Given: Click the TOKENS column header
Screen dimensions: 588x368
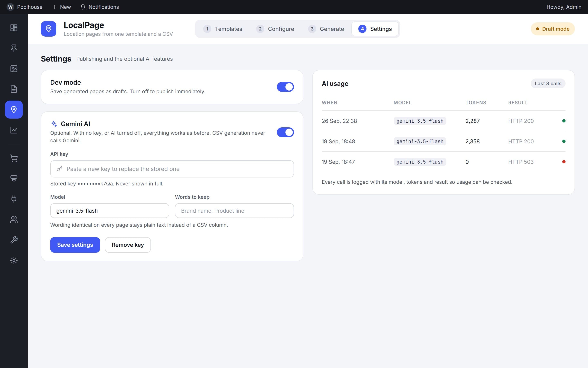Looking at the screenshot, I should [x=476, y=103].
